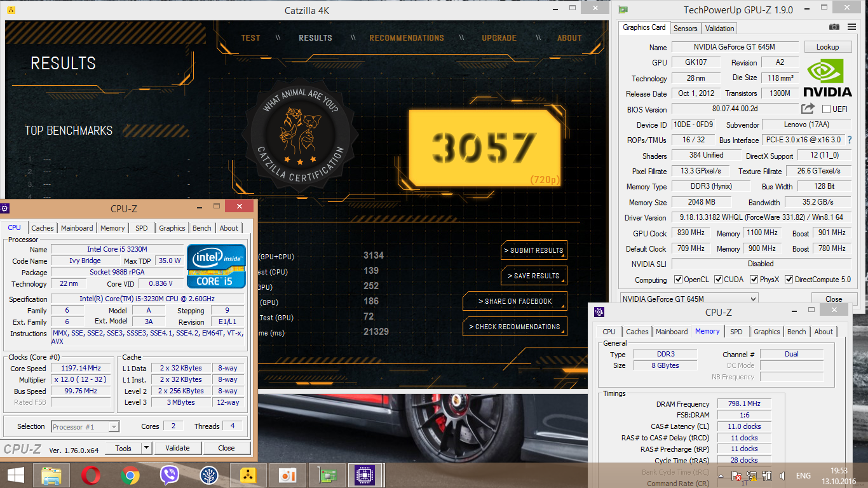Screen dimensions: 868x488
Task: Click the GPU Name field 'NVIDIA GeForce GT 645M'
Action: 735,47
